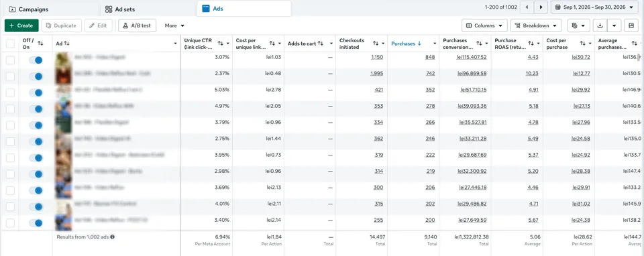
Task: Expand the More menu
Action: pos(174,25)
